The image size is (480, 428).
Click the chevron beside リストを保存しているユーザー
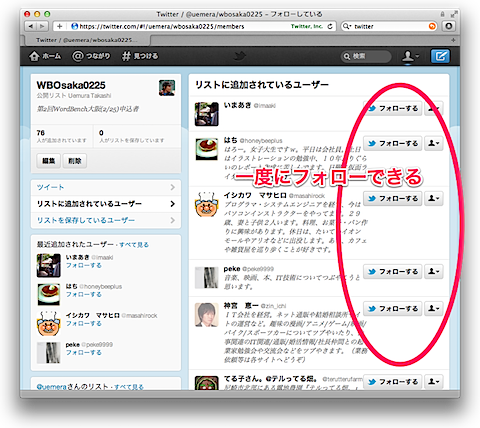pos(172,220)
